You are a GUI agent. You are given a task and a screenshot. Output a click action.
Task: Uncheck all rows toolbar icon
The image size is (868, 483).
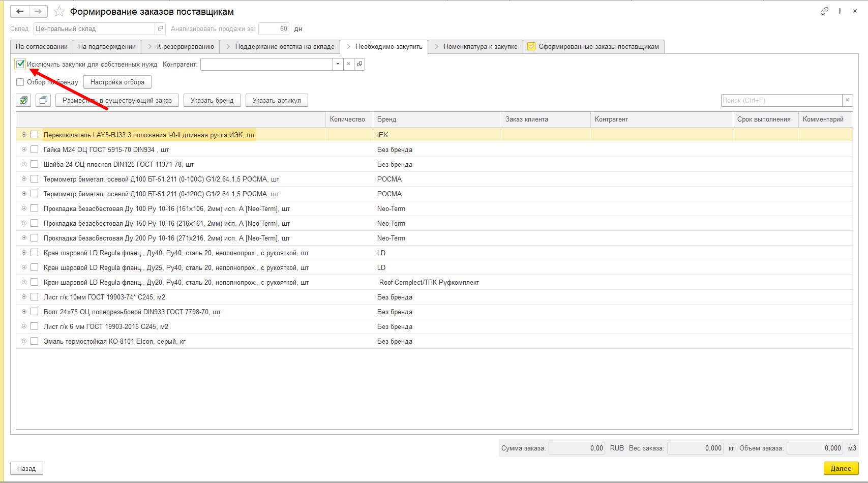pos(43,100)
